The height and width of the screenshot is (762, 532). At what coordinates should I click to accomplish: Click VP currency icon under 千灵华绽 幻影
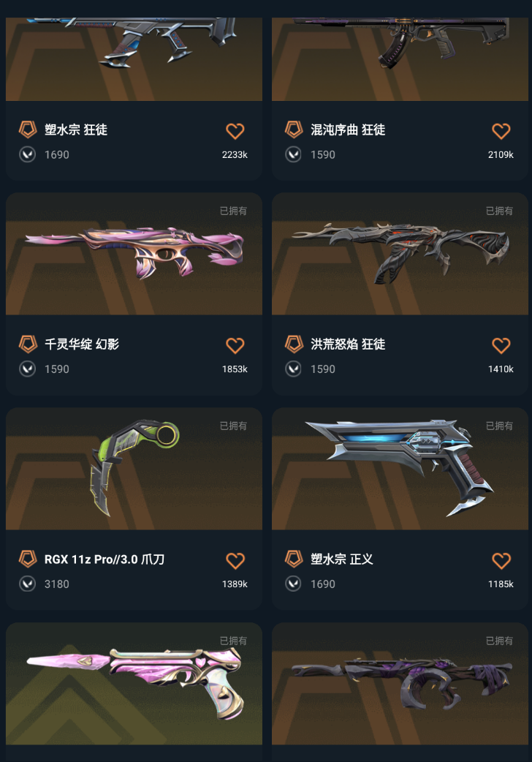pos(27,369)
